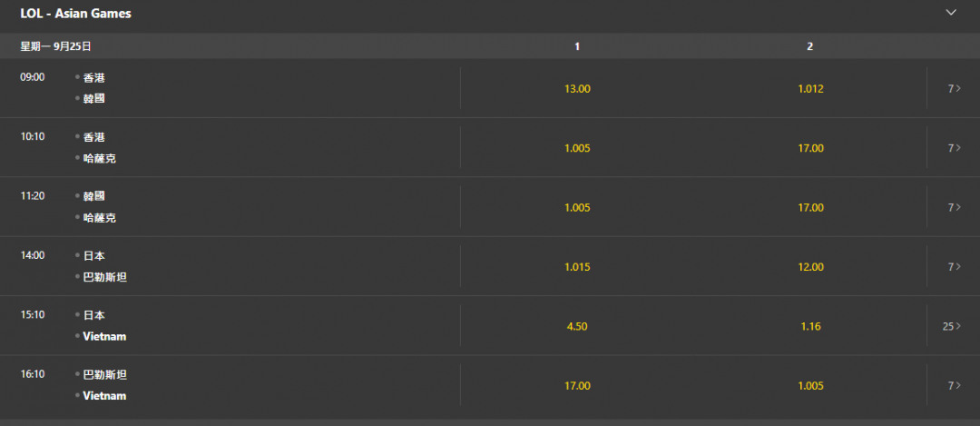Open the 14:00 日本 vs 巴勒斯坦 match

pyautogui.click(x=230, y=266)
